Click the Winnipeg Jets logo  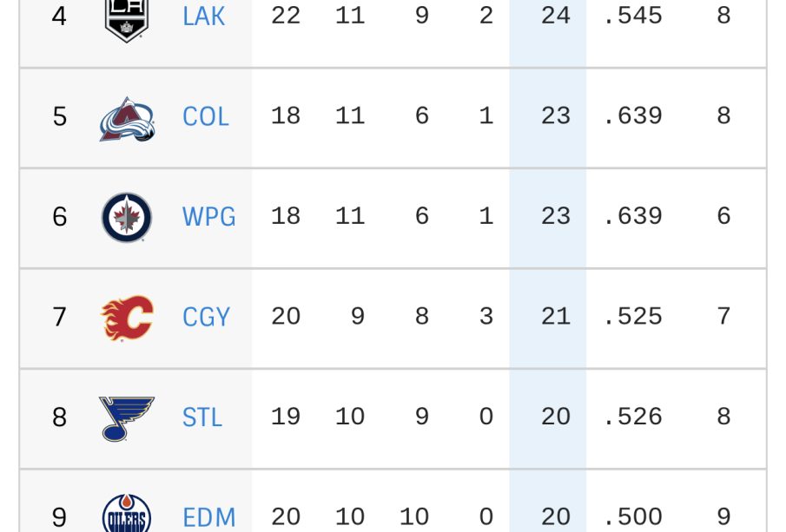[127, 218]
